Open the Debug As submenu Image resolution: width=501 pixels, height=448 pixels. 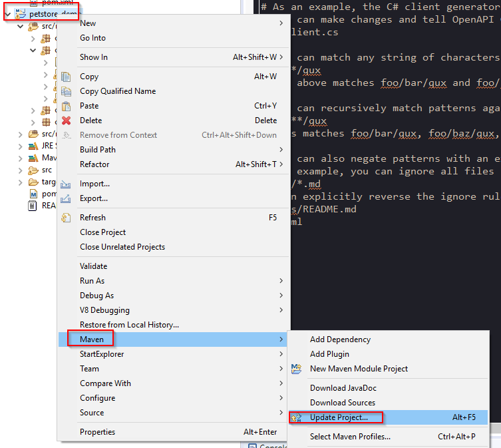tap(174, 296)
